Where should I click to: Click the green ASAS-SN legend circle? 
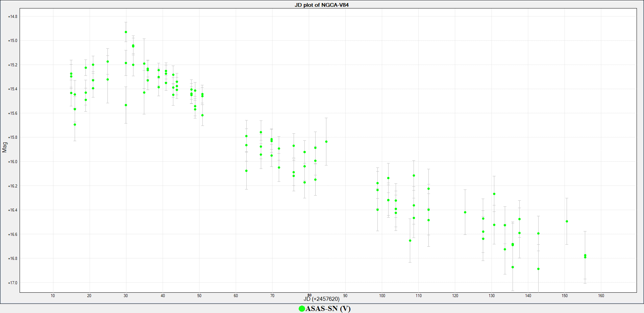[x=302, y=309]
